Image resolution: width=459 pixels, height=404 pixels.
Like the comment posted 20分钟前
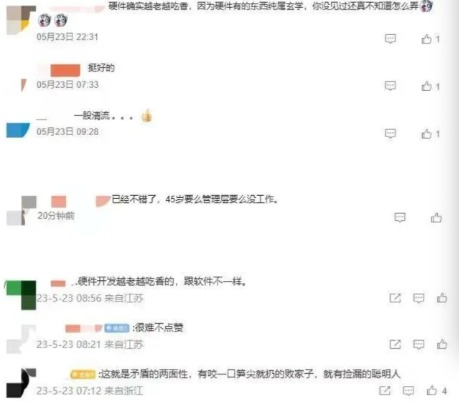pyautogui.click(x=436, y=218)
